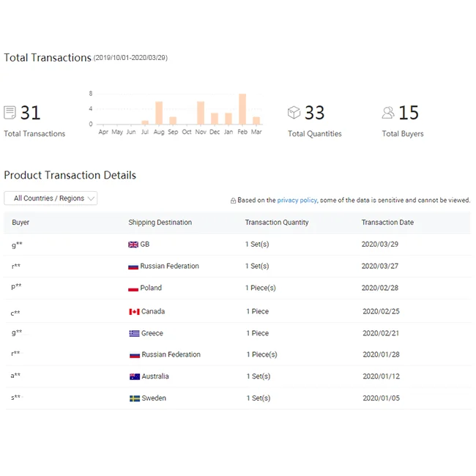Image resolution: width=476 pixels, height=476 pixels.
Task: Click the Sweden flag icon
Action: coord(135,398)
